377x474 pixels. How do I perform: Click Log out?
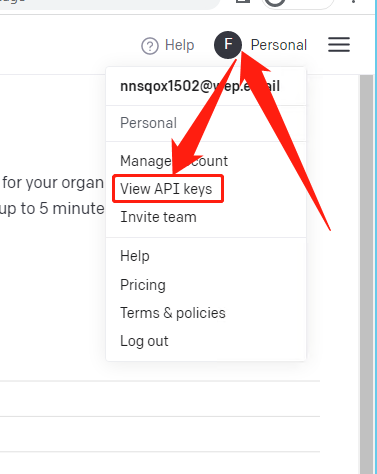[144, 341]
